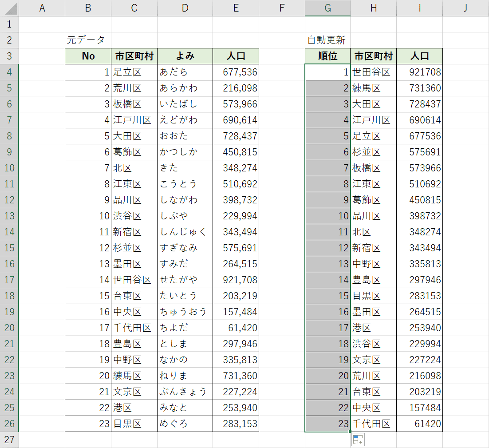Image resolution: width=489 pixels, height=448 pixels.
Task: Click the No header cell
Action: pos(88,56)
